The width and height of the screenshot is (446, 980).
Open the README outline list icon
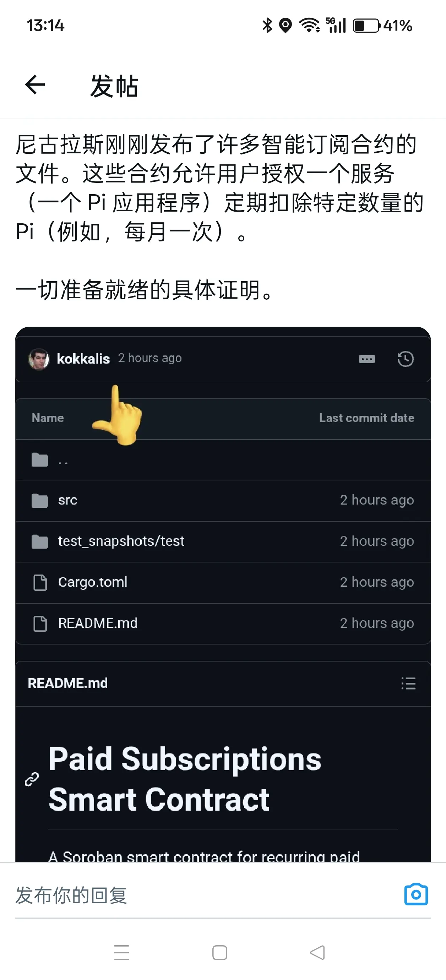(x=408, y=683)
